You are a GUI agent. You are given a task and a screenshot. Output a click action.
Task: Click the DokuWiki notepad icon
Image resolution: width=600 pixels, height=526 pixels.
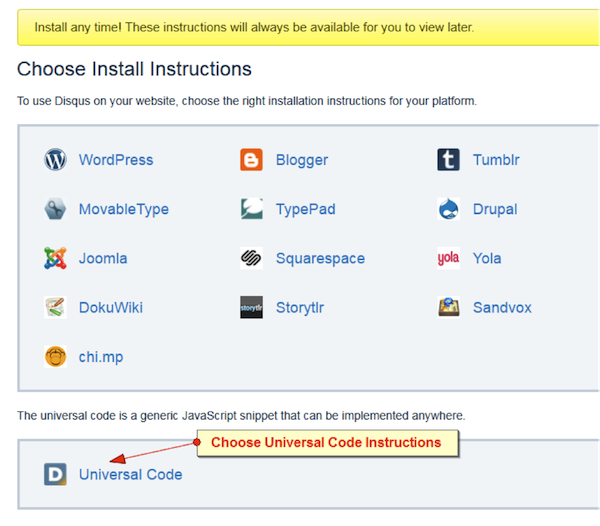pyautogui.click(x=55, y=307)
